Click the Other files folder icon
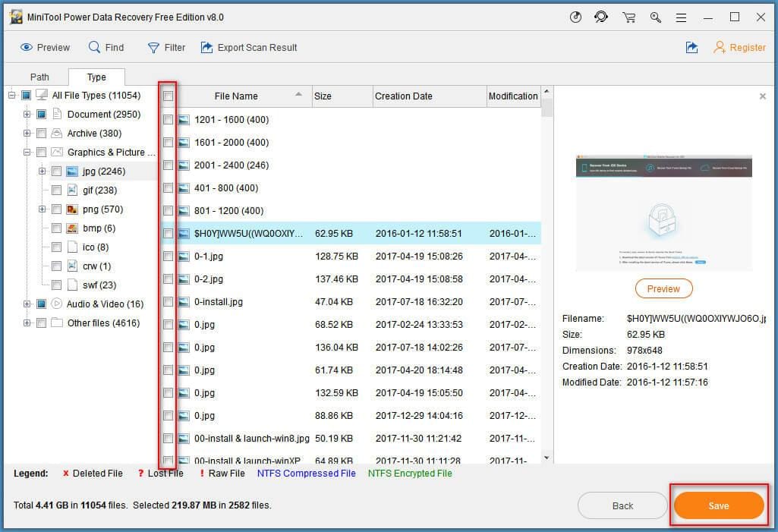 (57, 323)
